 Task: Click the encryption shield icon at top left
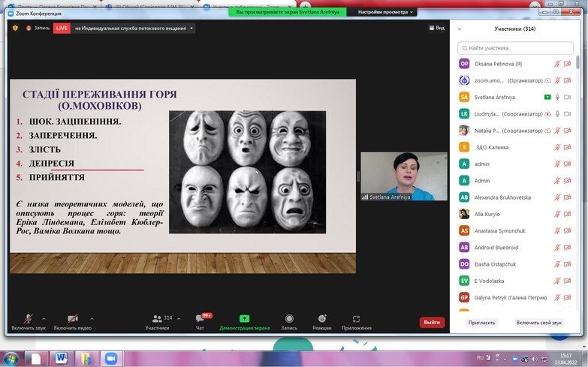[15, 28]
